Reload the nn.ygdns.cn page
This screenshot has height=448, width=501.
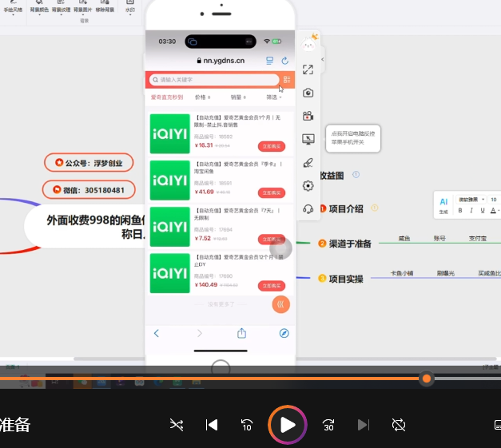[285, 61]
